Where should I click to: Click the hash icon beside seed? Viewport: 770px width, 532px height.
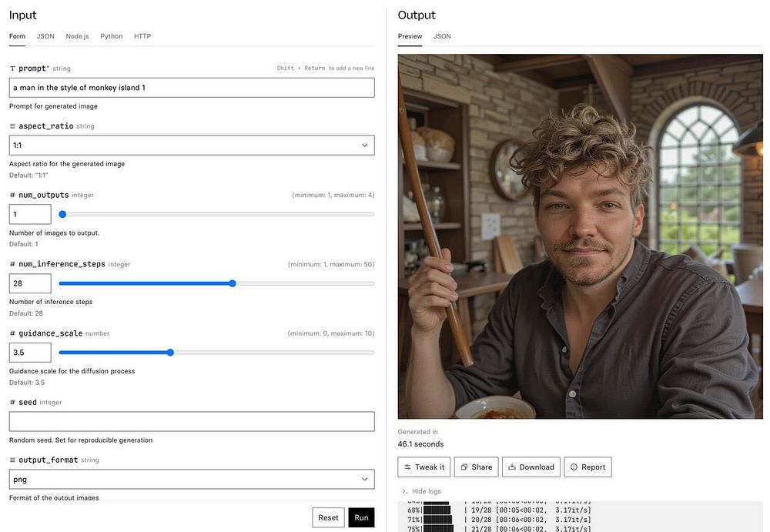(x=12, y=403)
